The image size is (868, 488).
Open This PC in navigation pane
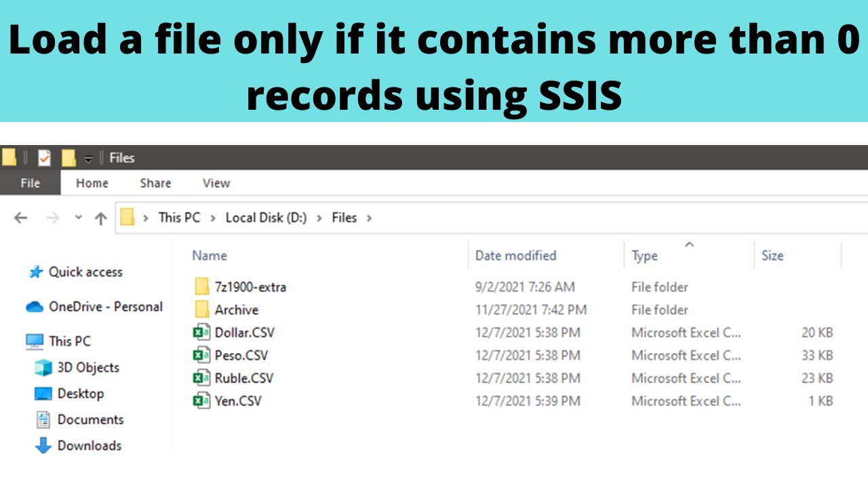(x=69, y=341)
